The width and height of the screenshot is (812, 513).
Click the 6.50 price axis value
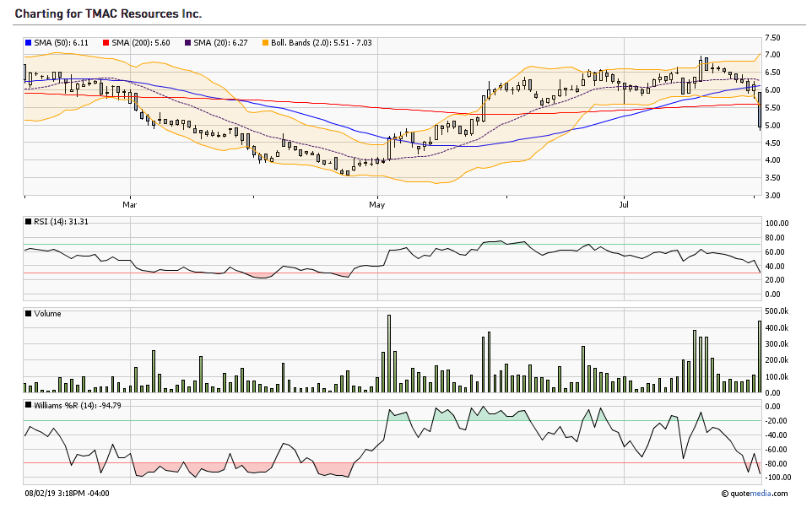(772, 73)
